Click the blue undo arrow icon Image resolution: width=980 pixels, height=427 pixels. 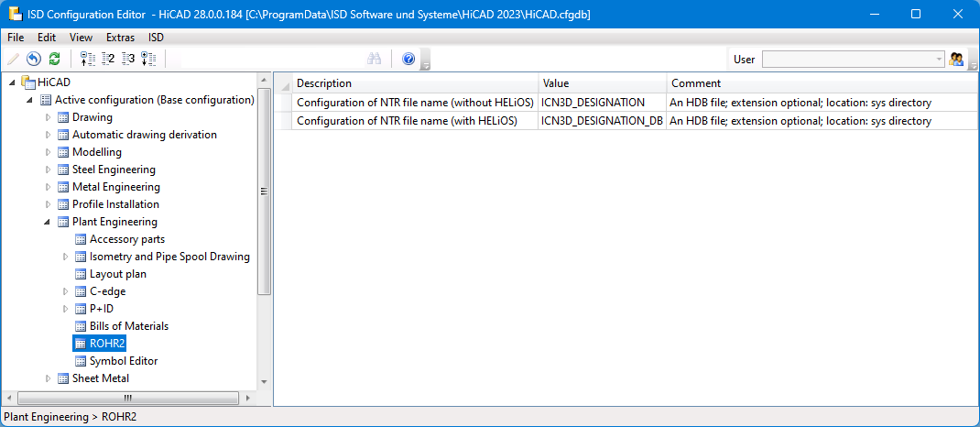click(34, 60)
